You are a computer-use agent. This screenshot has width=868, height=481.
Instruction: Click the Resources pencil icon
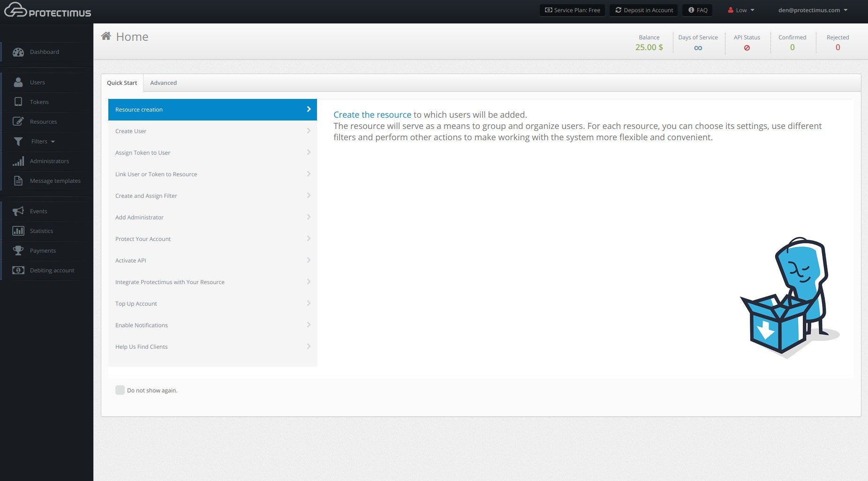[x=18, y=121]
